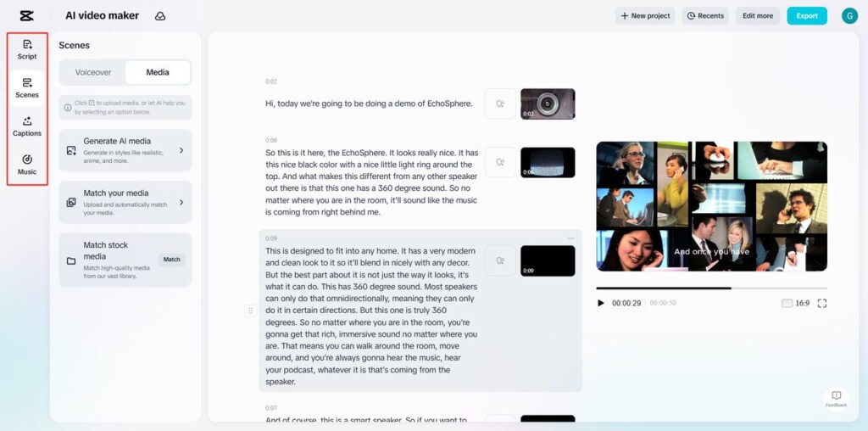
Task: Select the 0:02 scene thumbnail
Action: pos(548,104)
